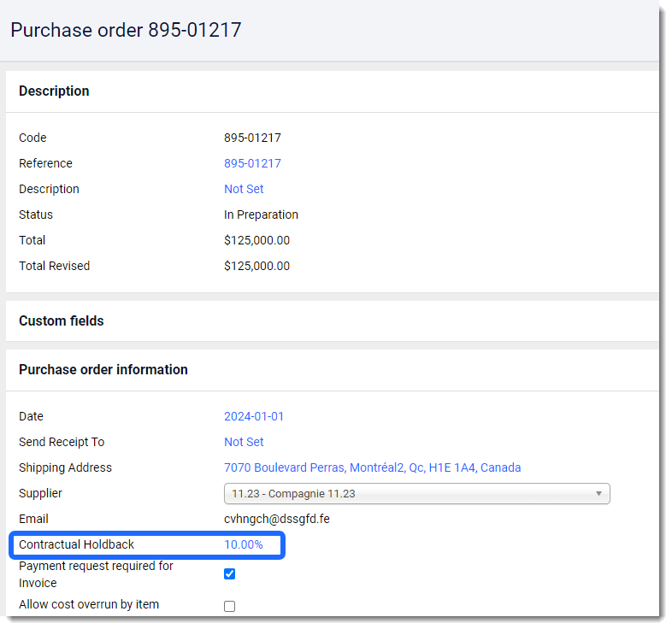Edit the Boulevard Perras shipping address
Viewport: 672px width, 629px height.
tap(373, 467)
